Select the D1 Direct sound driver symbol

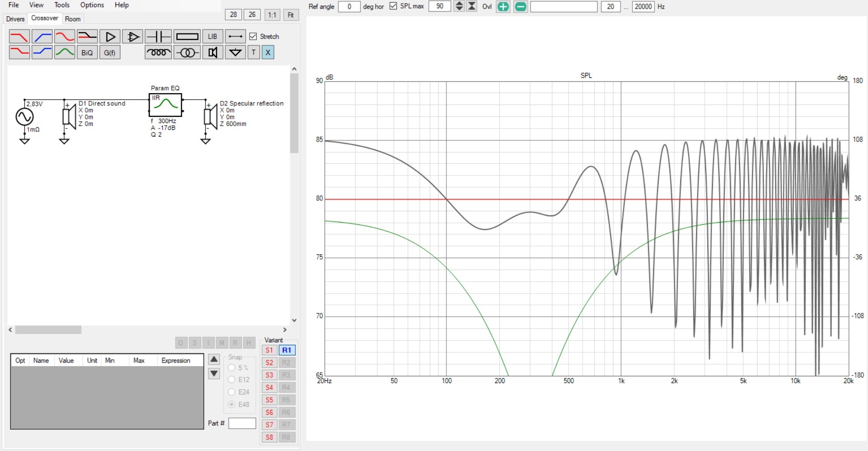click(69, 117)
